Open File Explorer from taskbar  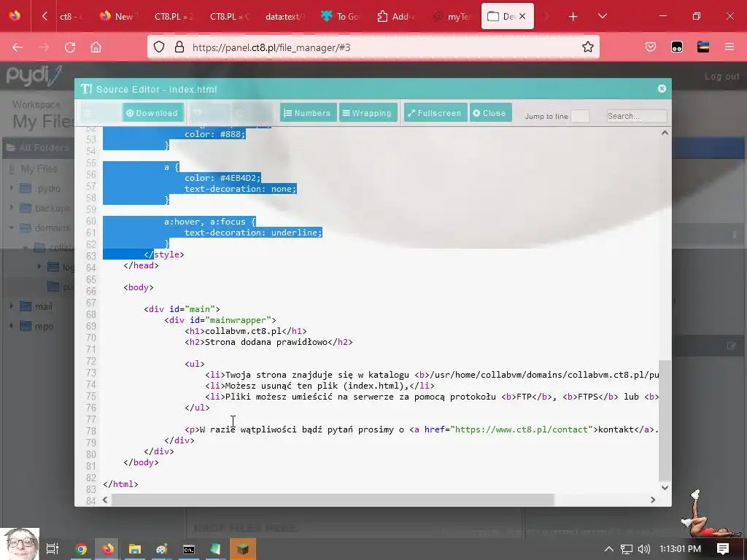point(135,549)
